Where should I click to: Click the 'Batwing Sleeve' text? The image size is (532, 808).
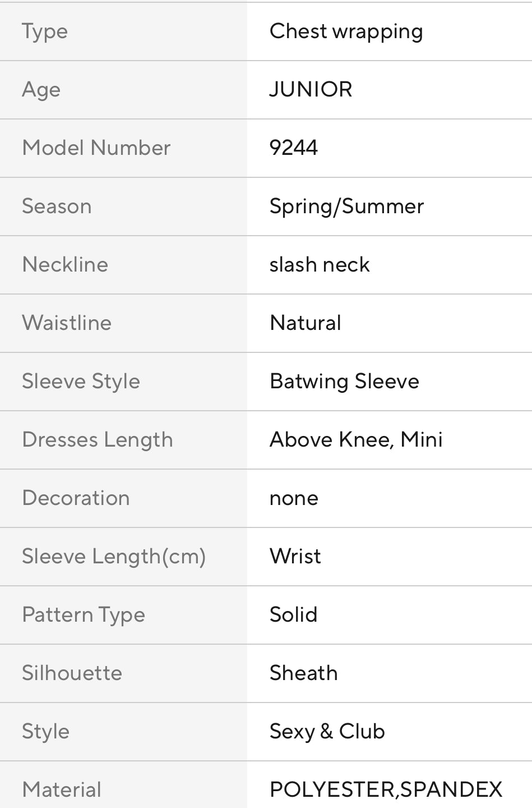(344, 382)
